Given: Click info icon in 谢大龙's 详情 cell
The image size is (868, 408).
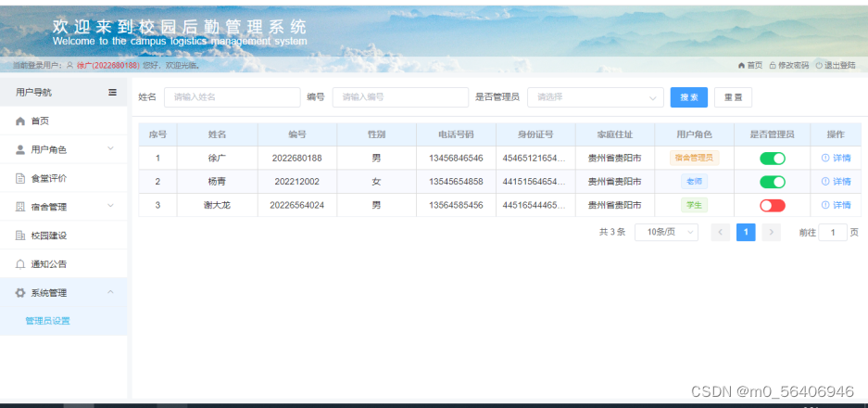Looking at the screenshot, I should [825, 205].
